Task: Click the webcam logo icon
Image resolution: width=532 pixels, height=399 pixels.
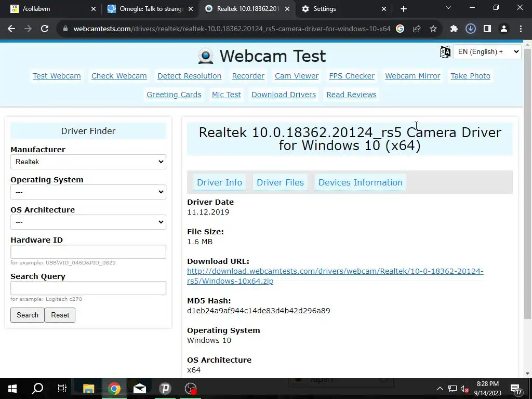Action: [x=206, y=56]
